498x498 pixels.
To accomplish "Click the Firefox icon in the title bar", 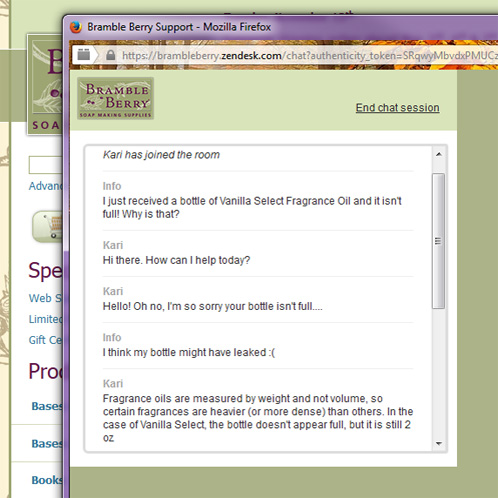I will click(x=76, y=27).
